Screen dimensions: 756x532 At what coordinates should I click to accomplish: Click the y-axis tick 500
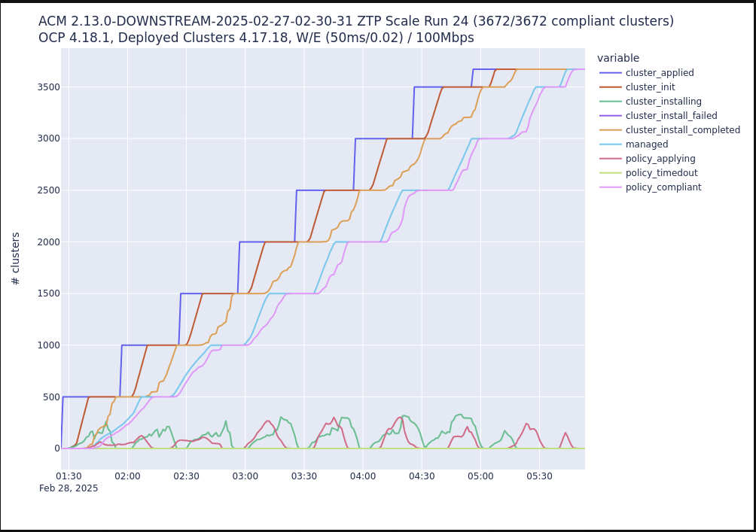51,397
